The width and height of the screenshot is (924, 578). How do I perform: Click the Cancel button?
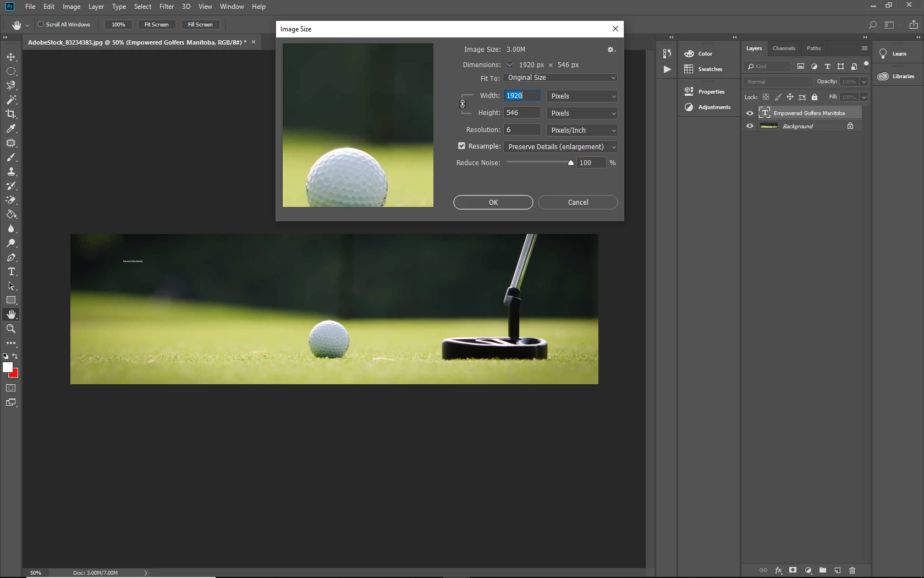click(578, 203)
